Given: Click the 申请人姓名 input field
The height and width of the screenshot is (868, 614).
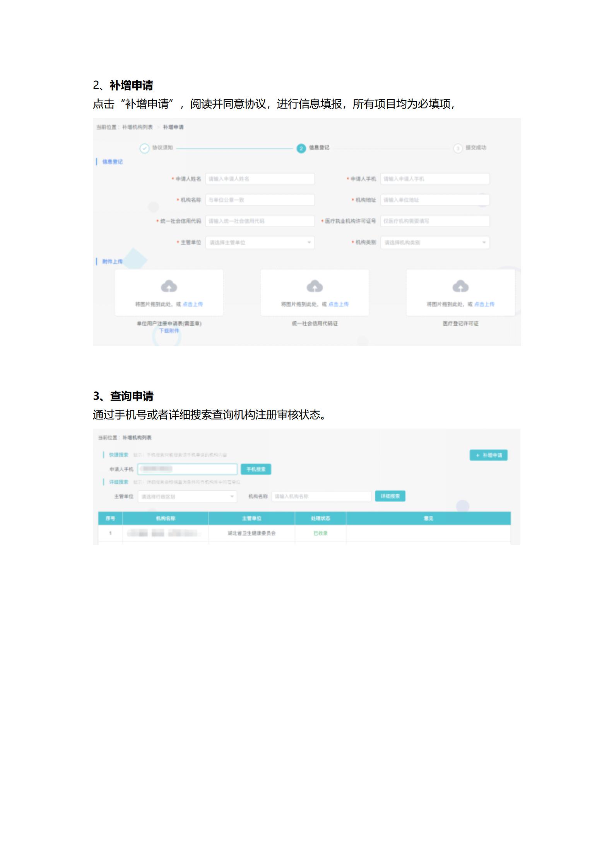Looking at the screenshot, I should coord(260,179).
